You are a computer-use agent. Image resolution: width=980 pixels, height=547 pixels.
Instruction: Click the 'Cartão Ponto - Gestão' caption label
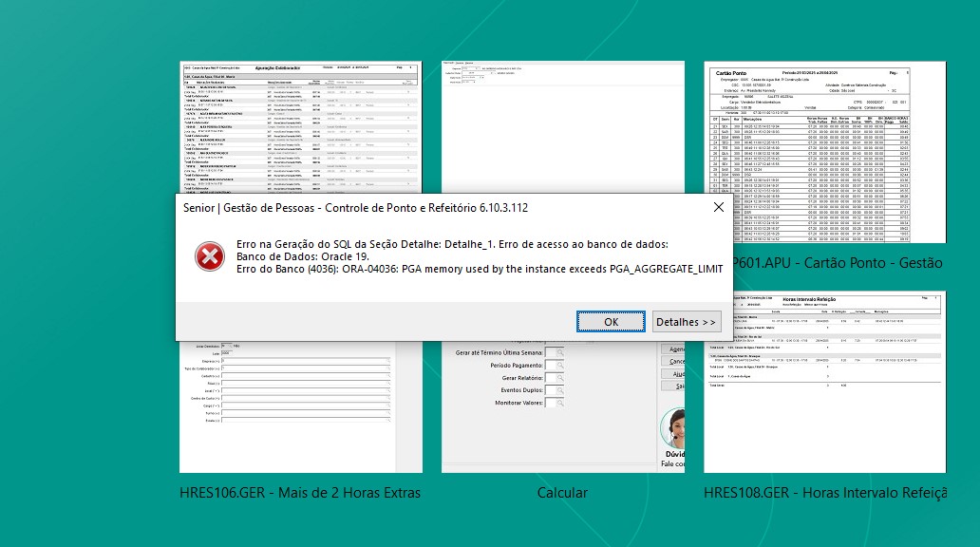click(x=839, y=263)
